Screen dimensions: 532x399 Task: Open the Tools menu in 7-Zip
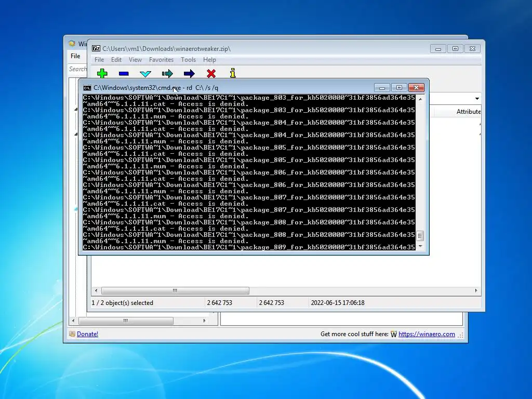(188, 60)
